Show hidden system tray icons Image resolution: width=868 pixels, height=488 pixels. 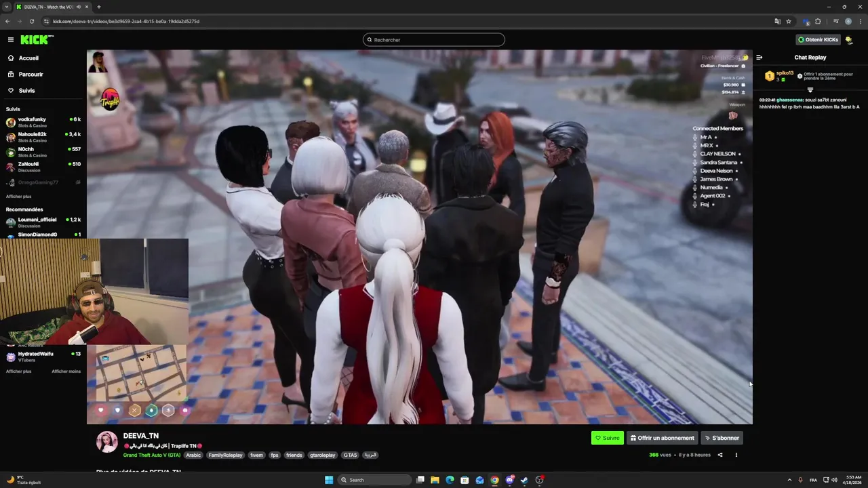click(789, 480)
